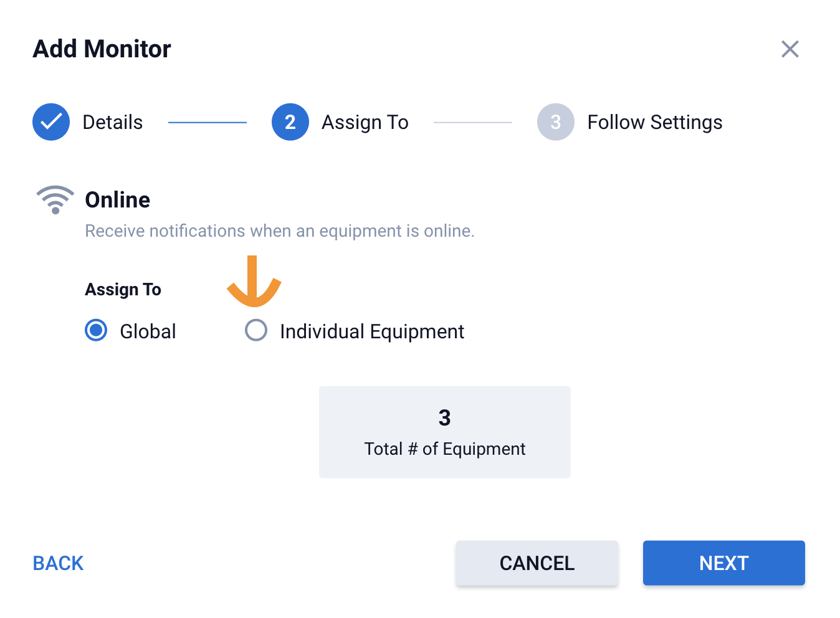The height and width of the screenshot is (618, 840).
Task: Go back with the BACK link
Action: [58, 563]
